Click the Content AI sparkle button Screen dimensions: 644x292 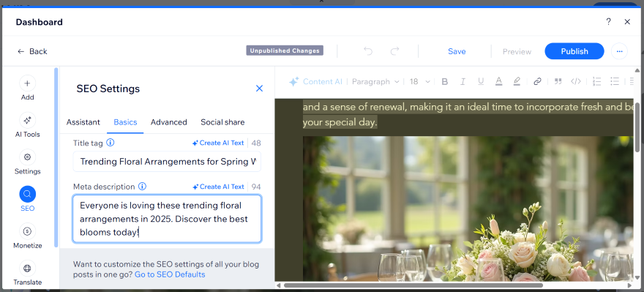click(315, 82)
